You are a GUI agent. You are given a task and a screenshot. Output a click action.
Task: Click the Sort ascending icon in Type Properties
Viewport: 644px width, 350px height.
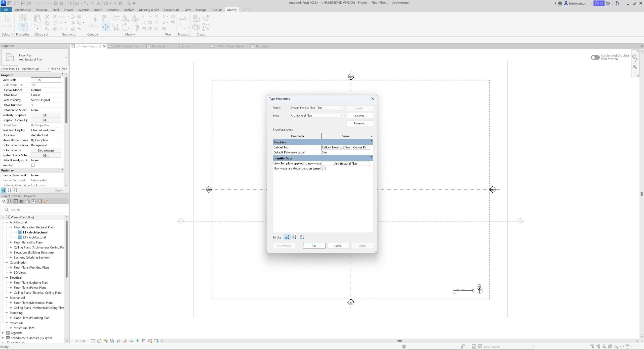point(294,237)
